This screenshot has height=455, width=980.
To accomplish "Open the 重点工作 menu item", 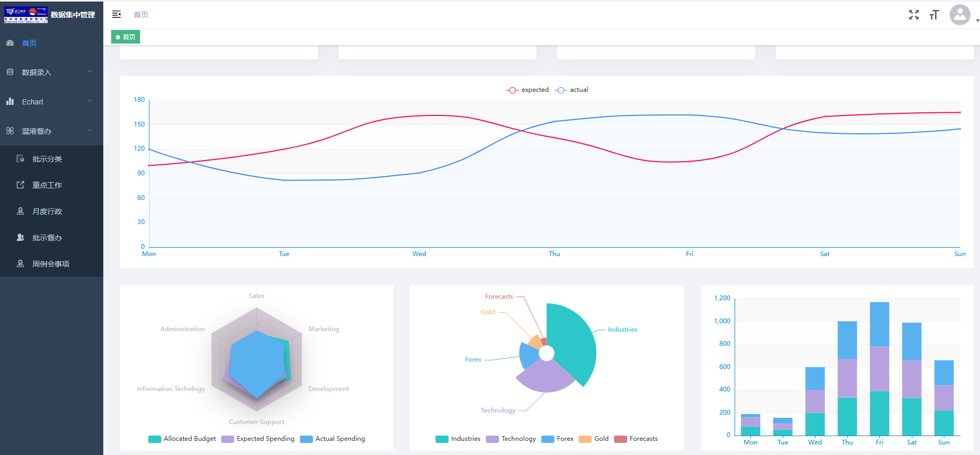I will (x=47, y=185).
